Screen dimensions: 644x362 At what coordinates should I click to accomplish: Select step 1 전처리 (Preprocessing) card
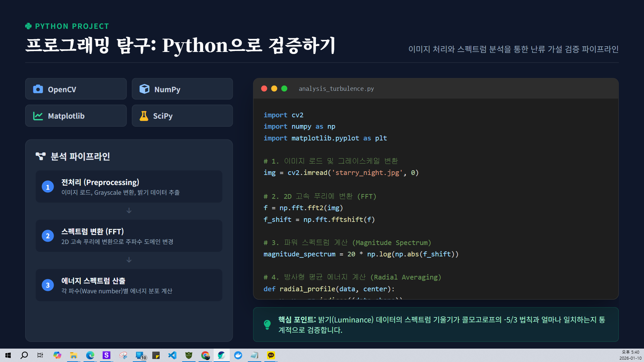pos(129,187)
